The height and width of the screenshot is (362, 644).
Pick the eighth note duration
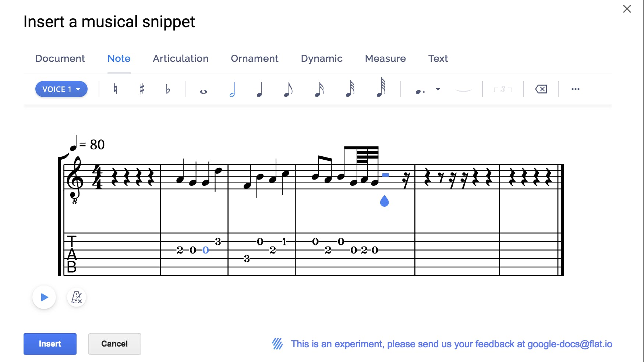(288, 89)
